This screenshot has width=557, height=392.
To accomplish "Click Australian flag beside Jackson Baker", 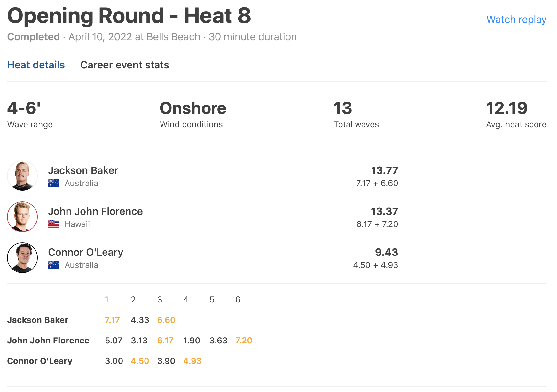I will coord(54,183).
